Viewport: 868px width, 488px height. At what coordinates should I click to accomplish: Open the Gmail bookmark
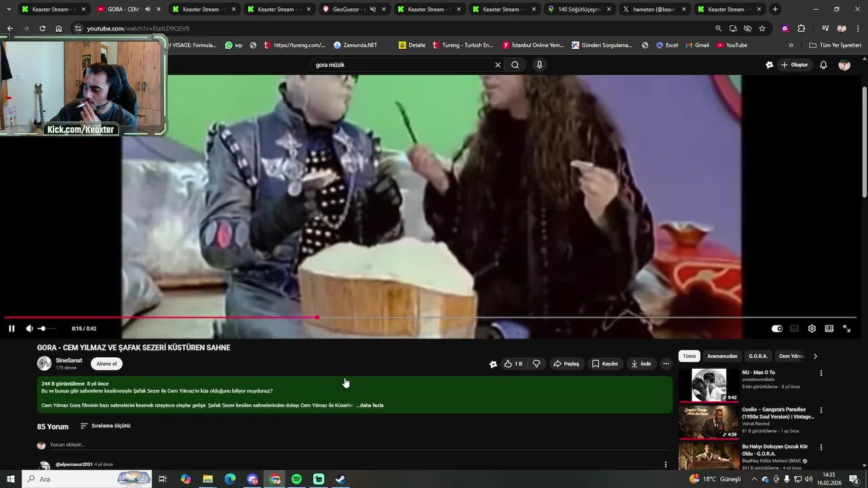coord(696,45)
